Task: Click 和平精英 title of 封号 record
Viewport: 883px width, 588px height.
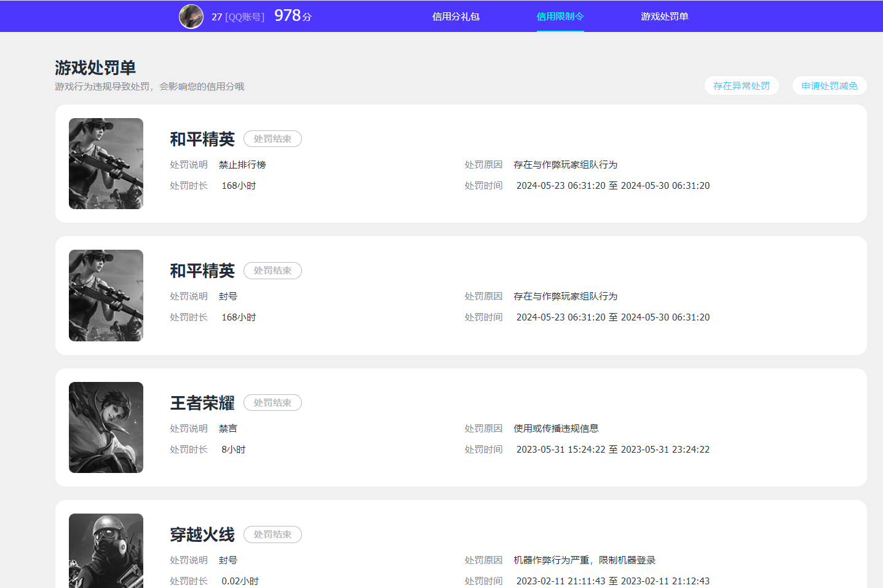Action: pyautogui.click(x=202, y=271)
